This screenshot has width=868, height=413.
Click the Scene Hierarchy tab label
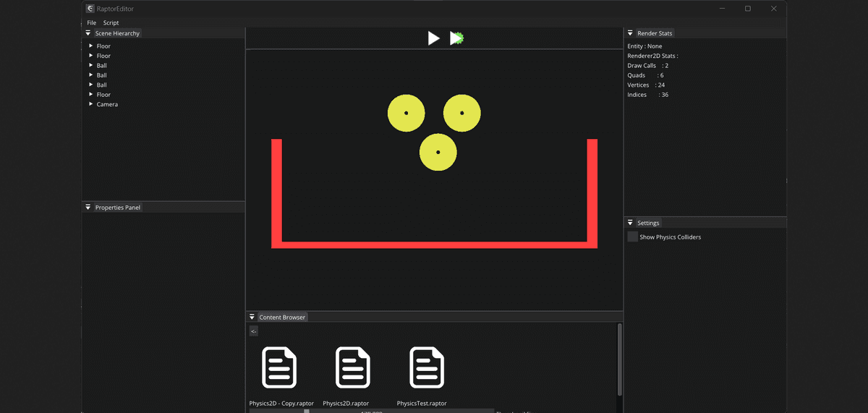[117, 33]
